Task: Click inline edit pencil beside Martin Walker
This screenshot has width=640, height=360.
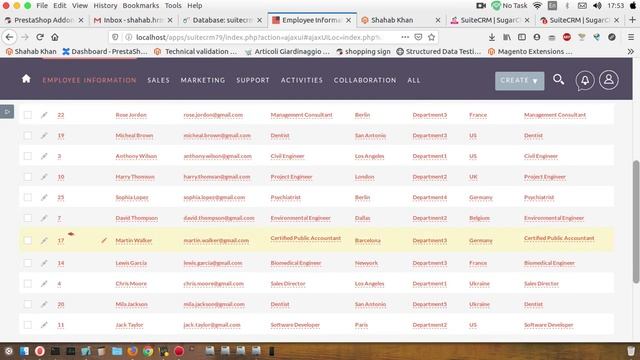Action: pyautogui.click(x=104, y=240)
